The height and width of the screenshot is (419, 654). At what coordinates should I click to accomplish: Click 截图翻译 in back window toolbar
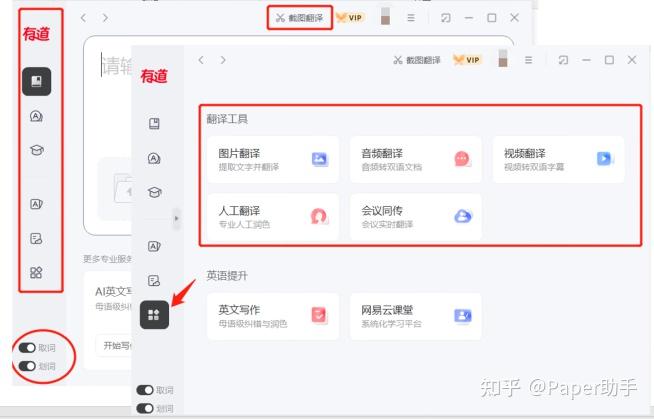[x=299, y=18]
